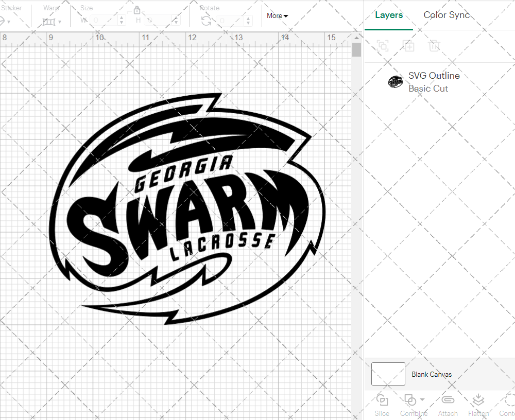Delete the selected layer via trash icon
This screenshot has width=515, height=420.
(x=434, y=46)
